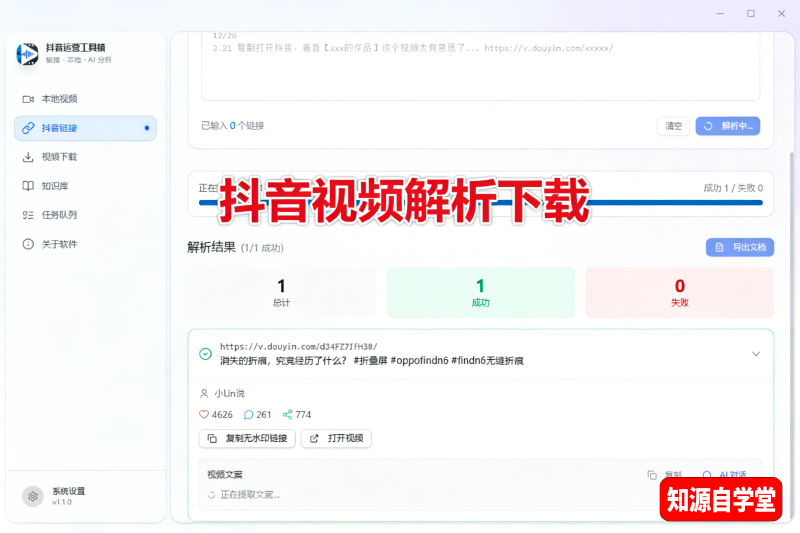Click the chain-link icon beside 抖音链接
This screenshot has height=533, width=800.
coord(28,128)
